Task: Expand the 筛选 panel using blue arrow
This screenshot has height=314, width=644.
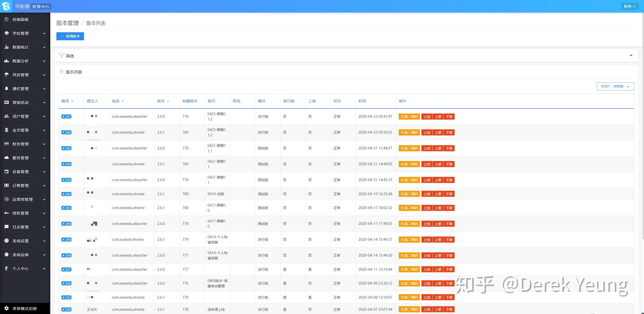Action: coord(631,56)
